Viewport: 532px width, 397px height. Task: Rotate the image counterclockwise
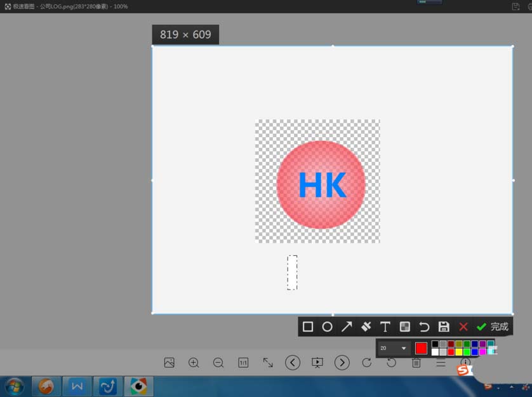point(392,363)
